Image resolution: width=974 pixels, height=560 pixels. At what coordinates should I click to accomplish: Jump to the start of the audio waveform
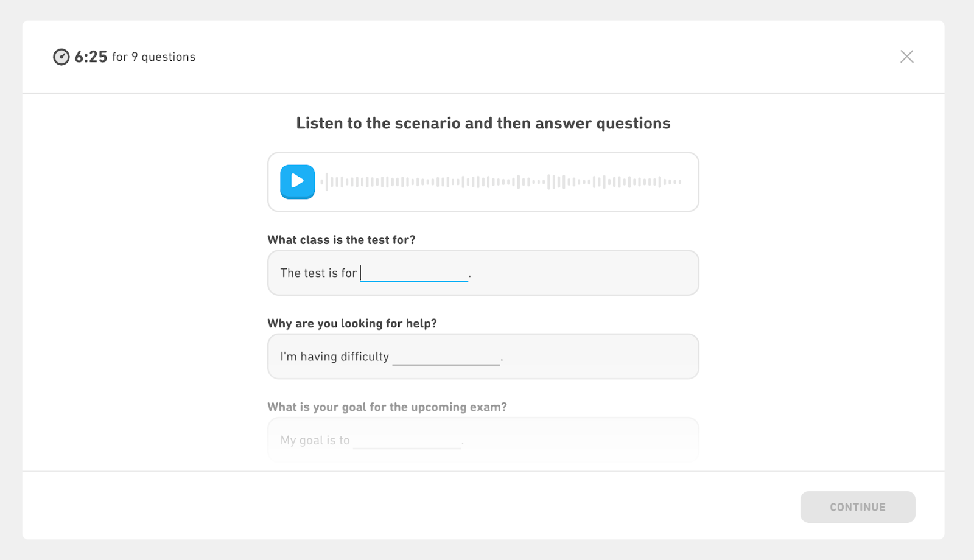tap(323, 181)
